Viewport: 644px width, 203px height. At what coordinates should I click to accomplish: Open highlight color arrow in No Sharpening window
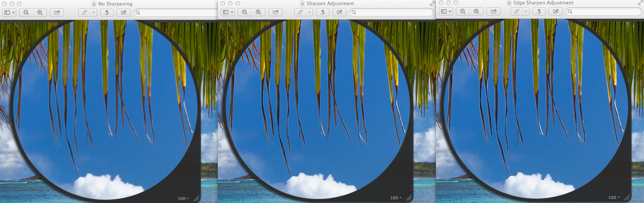[94, 13]
